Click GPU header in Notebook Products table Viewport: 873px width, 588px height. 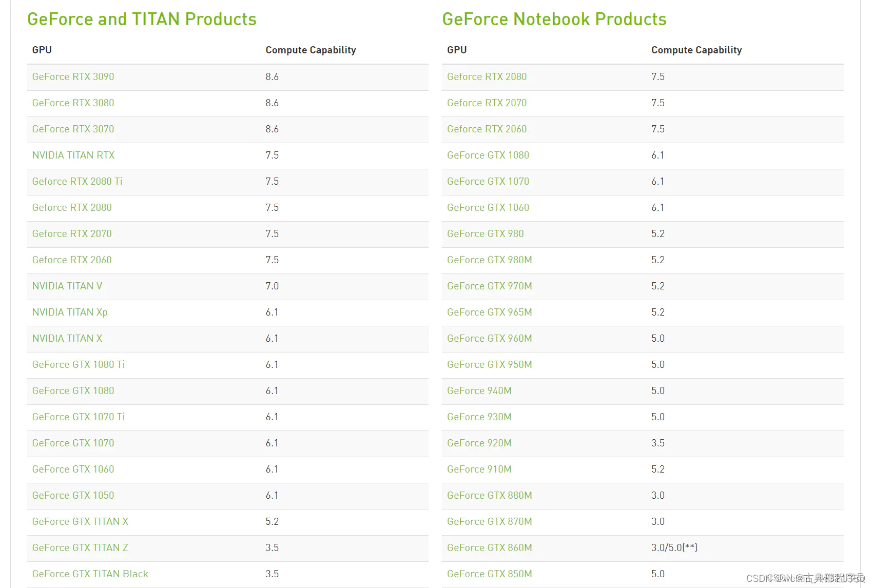click(x=457, y=50)
